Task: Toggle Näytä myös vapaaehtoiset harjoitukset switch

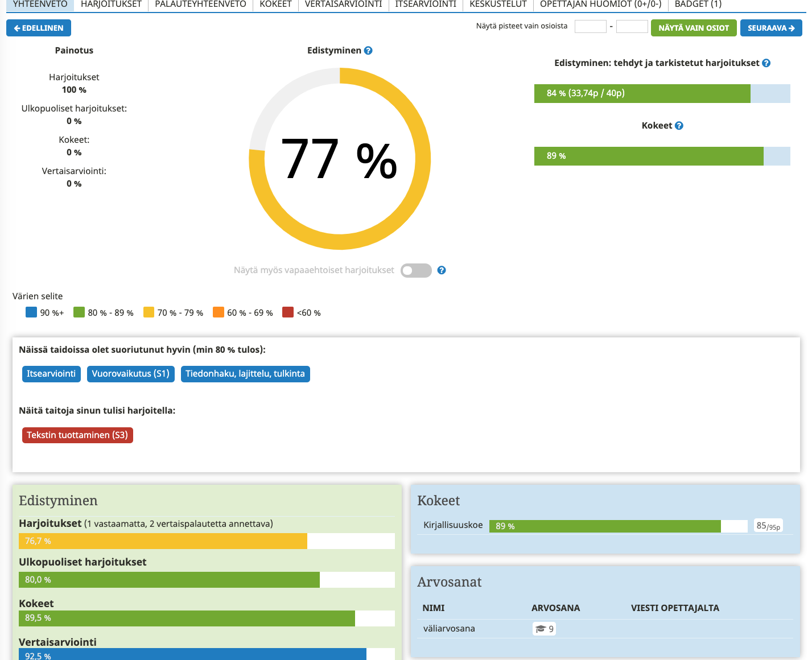Action: coord(416,270)
